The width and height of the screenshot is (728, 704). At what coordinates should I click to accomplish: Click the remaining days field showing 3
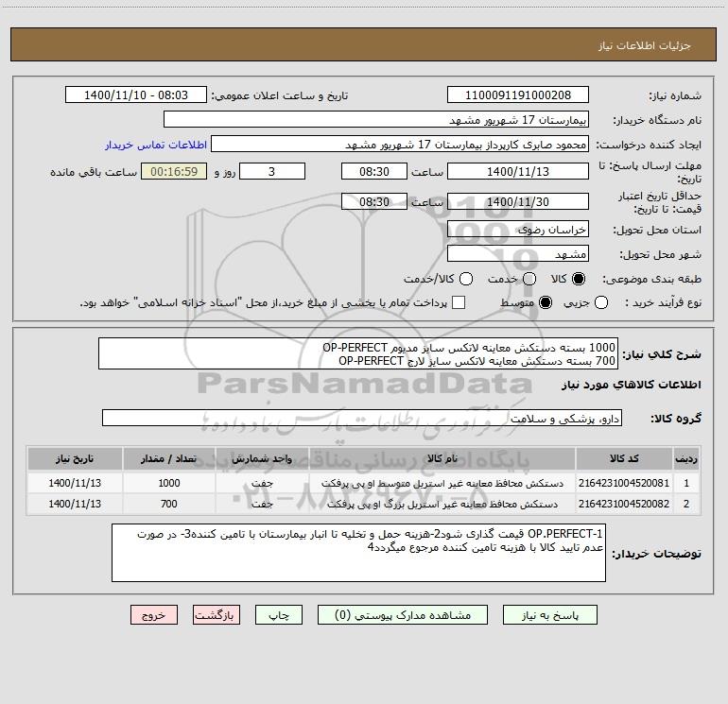tap(272, 171)
